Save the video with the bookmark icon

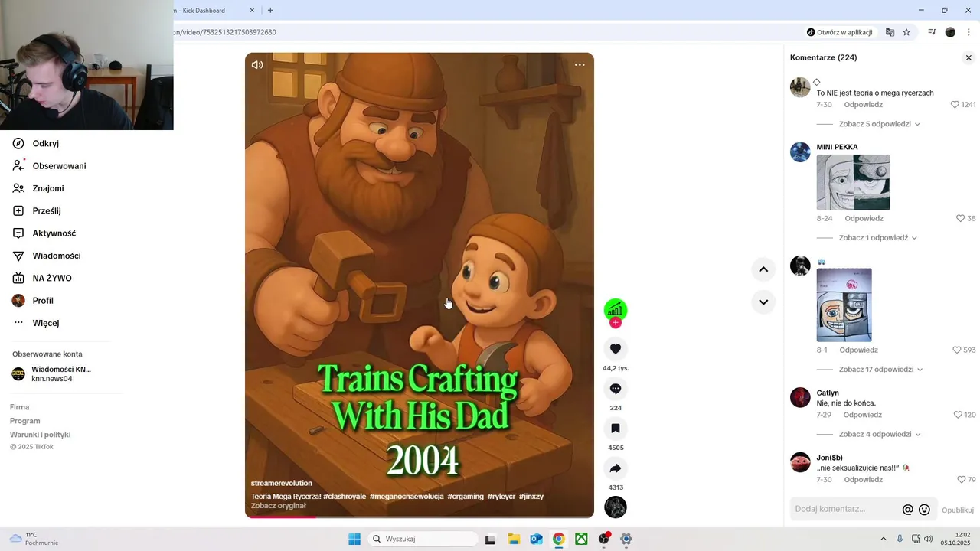[616, 429]
